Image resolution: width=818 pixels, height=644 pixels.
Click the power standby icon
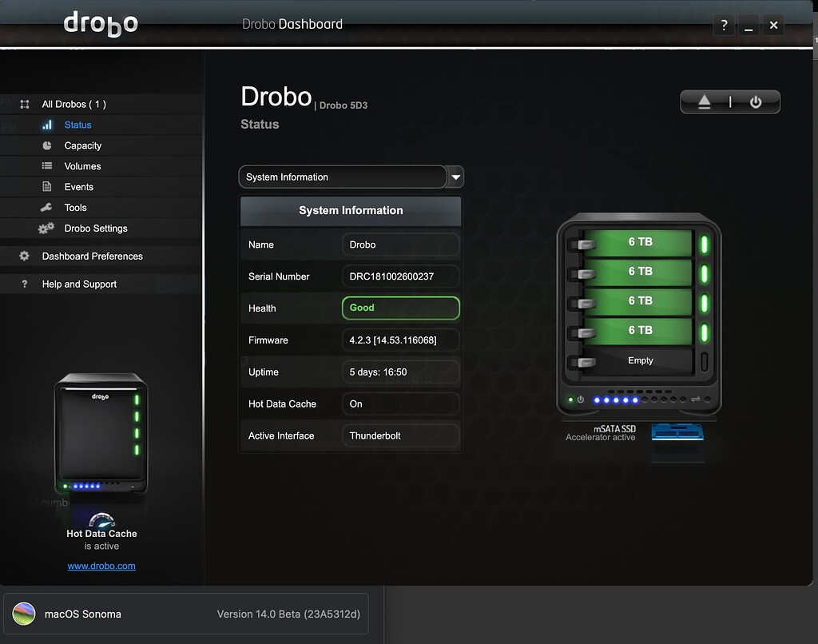755,102
